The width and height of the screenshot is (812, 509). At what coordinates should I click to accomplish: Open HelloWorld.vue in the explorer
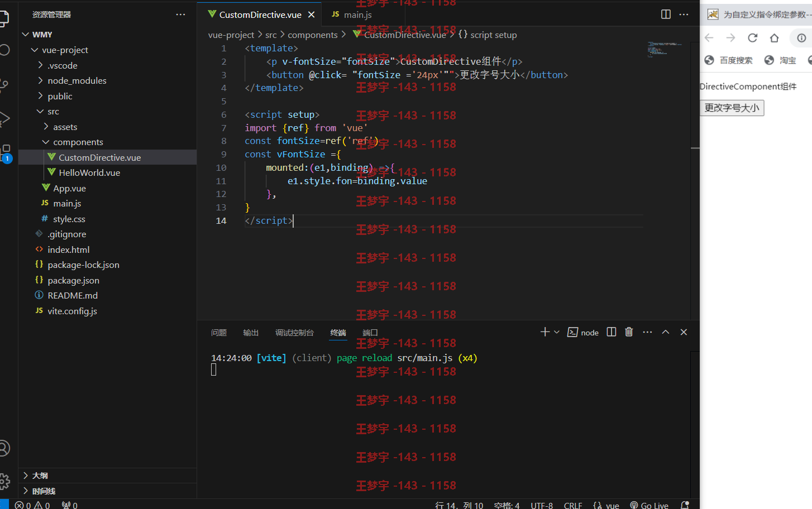click(108, 172)
